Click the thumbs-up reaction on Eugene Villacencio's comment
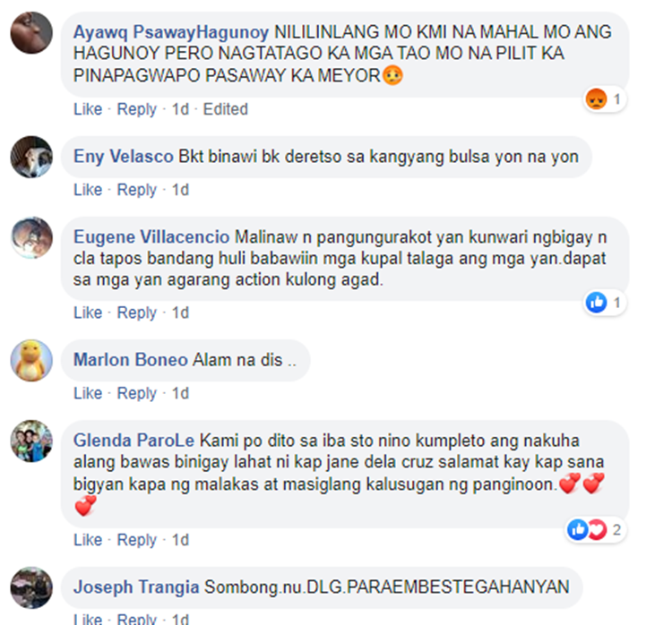This screenshot has height=625, width=672. [x=596, y=303]
